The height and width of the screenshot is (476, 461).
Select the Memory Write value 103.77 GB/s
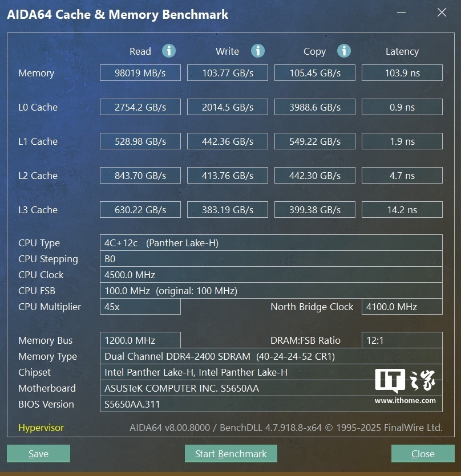228,73
